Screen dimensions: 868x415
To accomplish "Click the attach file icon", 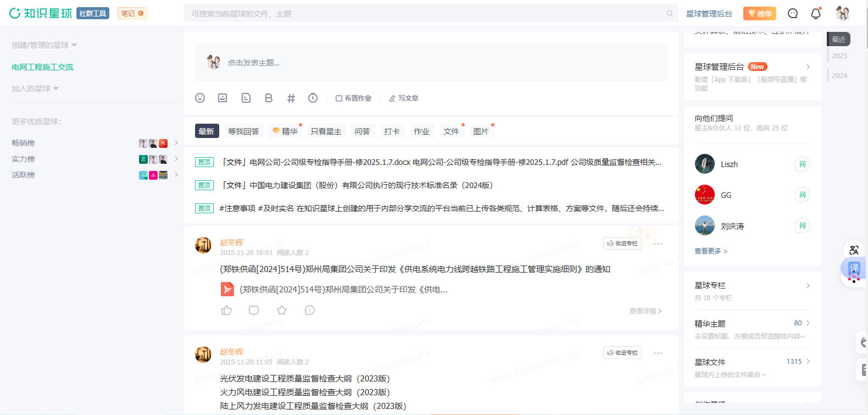I will click(x=246, y=98).
